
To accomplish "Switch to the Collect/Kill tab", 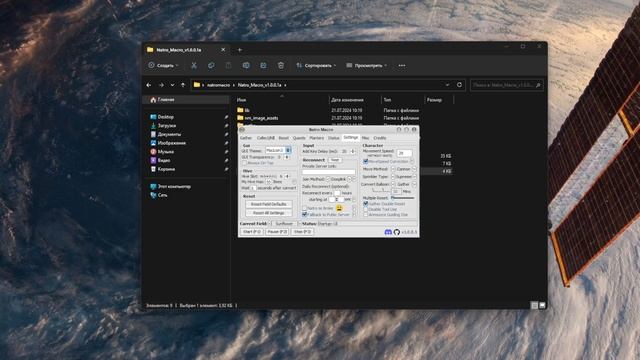I will pos(266,138).
